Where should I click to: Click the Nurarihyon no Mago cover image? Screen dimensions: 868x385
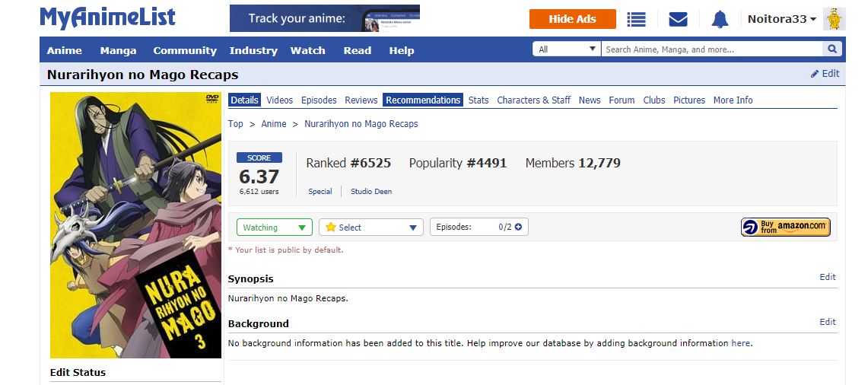tap(135, 225)
